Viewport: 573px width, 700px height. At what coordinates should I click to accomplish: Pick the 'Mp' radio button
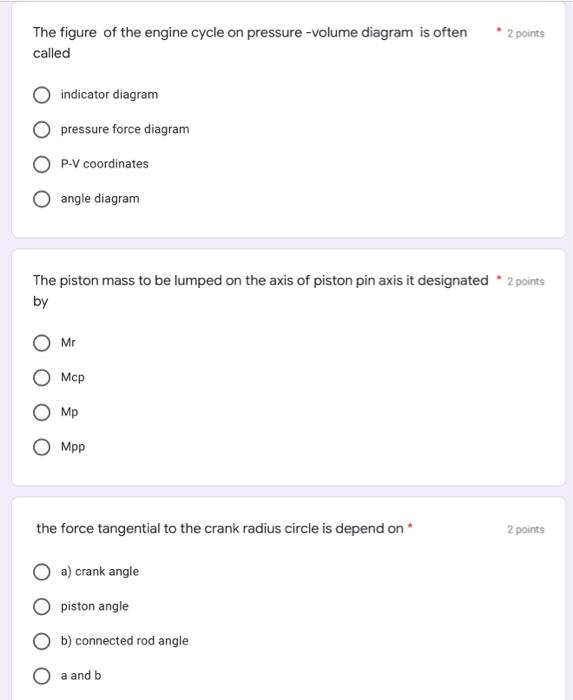coord(42,412)
